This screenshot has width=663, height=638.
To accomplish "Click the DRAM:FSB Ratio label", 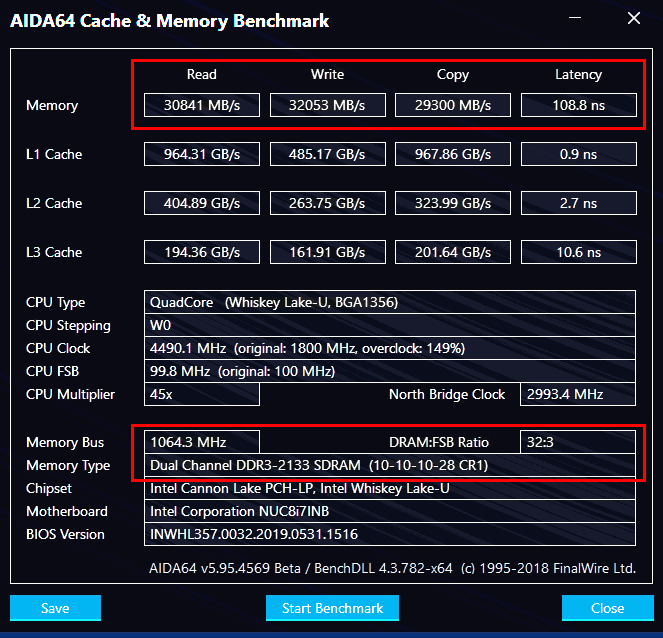I will [x=439, y=442].
